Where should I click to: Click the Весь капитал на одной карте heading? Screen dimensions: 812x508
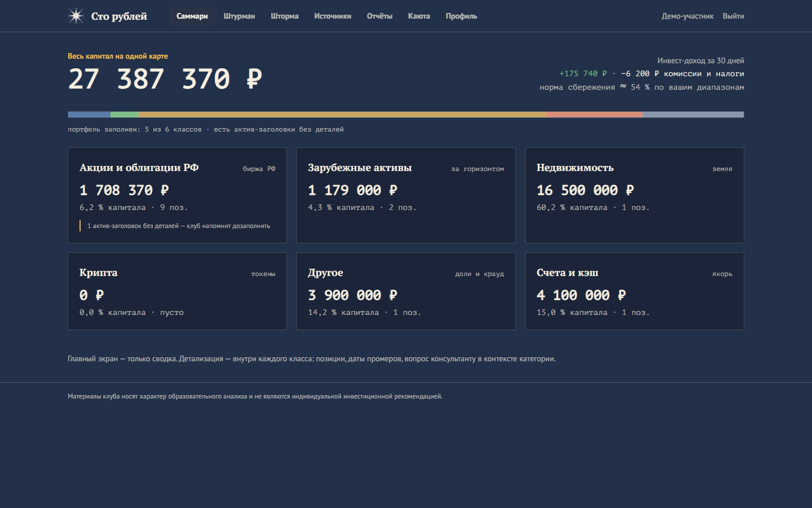(x=118, y=56)
